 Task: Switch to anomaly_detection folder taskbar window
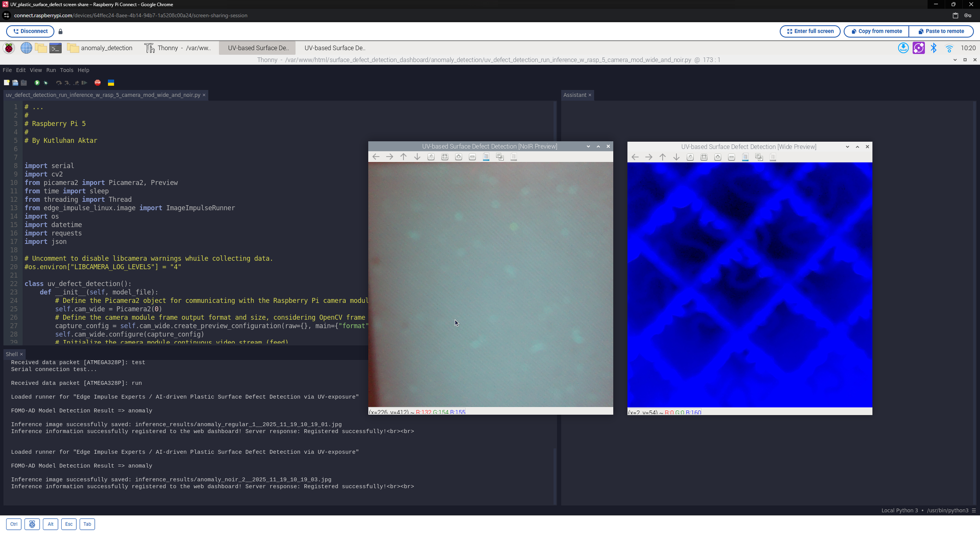pyautogui.click(x=100, y=48)
